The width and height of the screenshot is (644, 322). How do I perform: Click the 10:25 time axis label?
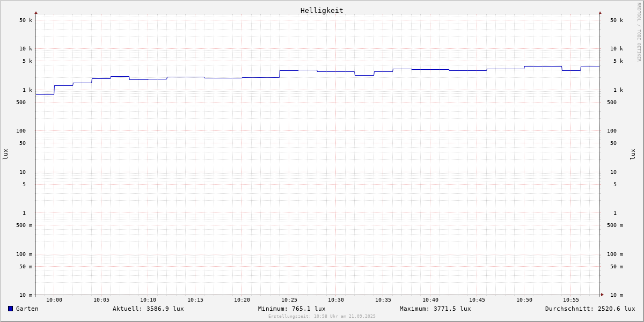pyautogui.click(x=289, y=300)
